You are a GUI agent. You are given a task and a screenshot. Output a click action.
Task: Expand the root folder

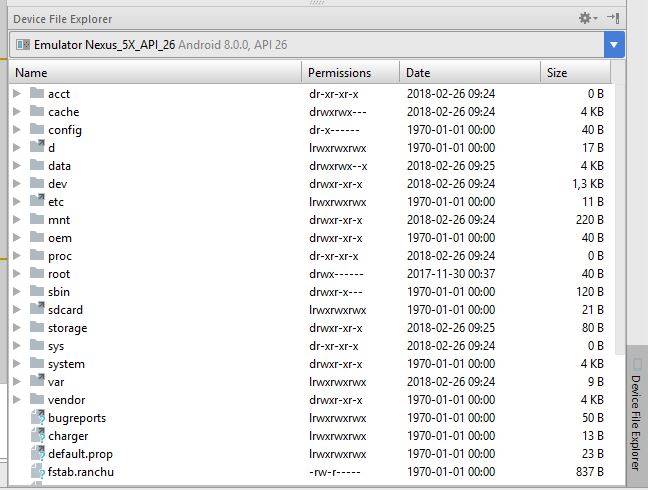tap(17, 274)
